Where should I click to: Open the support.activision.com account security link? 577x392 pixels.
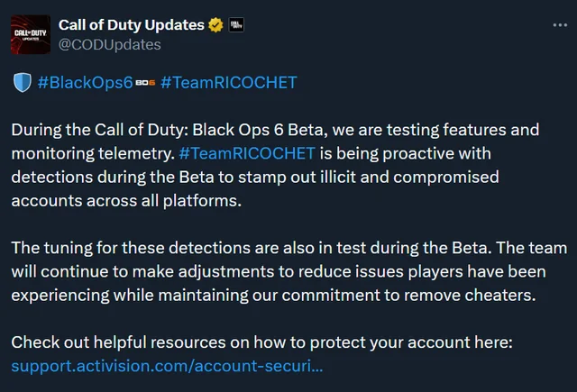click(167, 366)
